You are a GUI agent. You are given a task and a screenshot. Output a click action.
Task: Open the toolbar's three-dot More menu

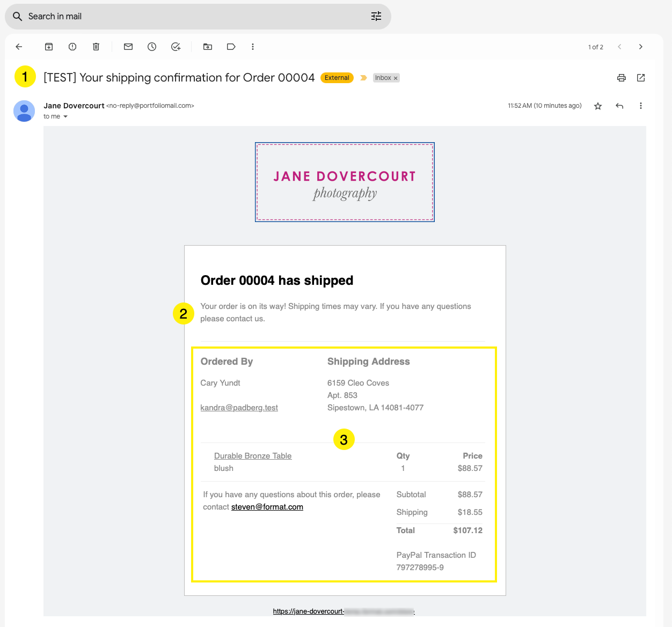tap(253, 47)
